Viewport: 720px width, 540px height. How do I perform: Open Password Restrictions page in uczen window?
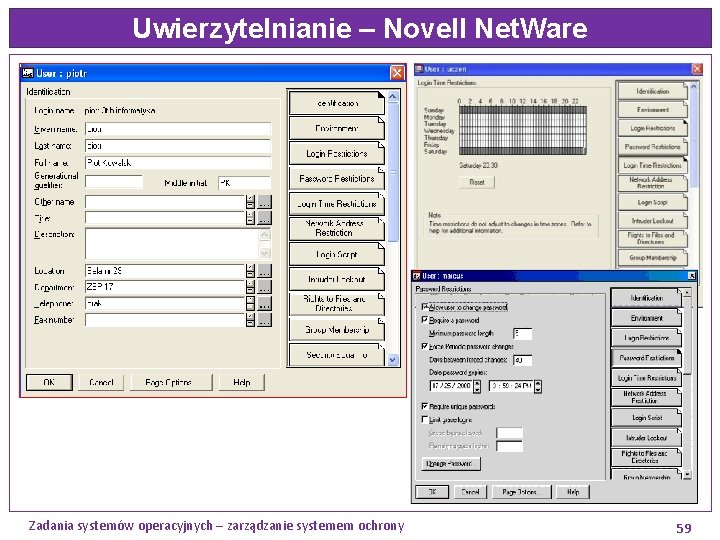click(x=652, y=146)
